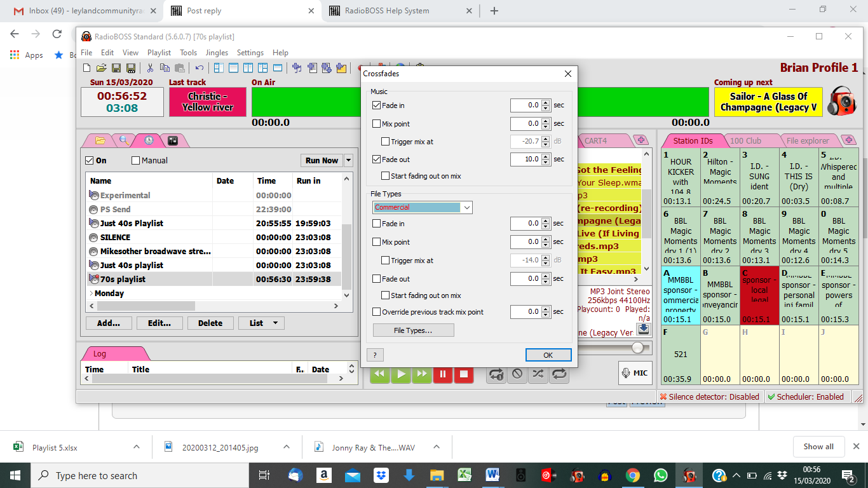Image resolution: width=868 pixels, height=488 pixels.
Task: Toggle Music Trigger mix at checkbox
Action: pos(386,142)
